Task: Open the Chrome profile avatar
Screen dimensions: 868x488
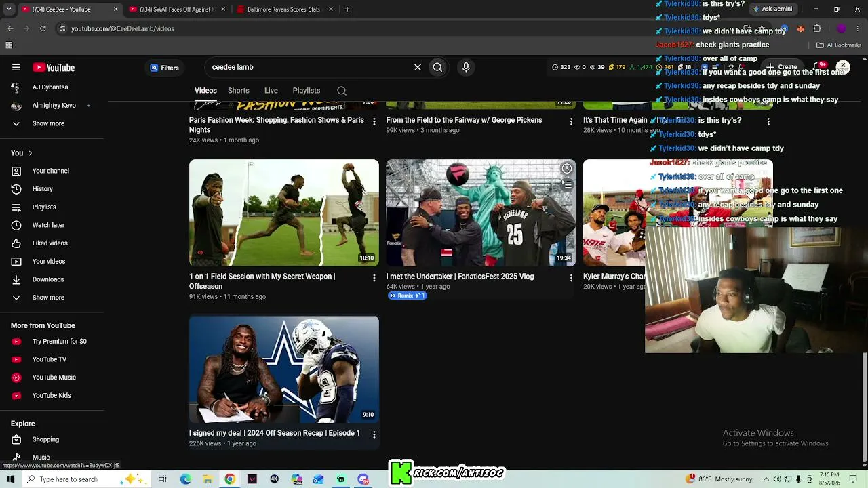Action: (842, 28)
